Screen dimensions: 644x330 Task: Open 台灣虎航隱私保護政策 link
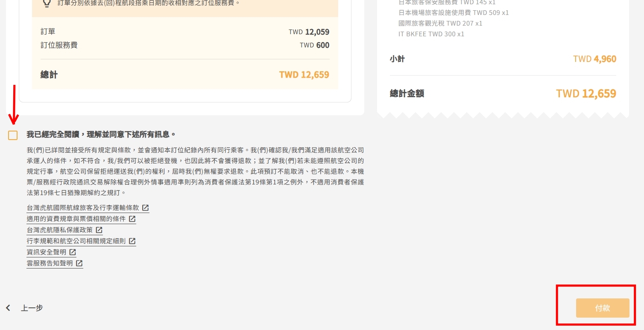(59, 230)
